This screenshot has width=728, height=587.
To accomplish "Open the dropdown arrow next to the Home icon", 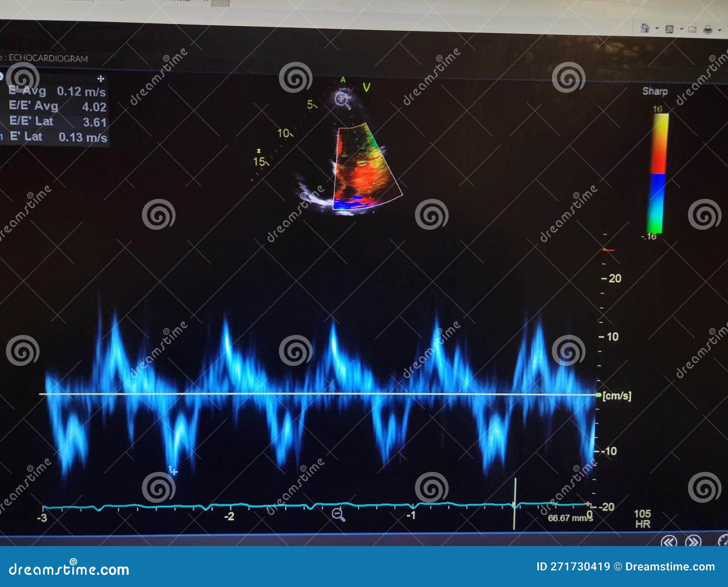I will [657, 28].
